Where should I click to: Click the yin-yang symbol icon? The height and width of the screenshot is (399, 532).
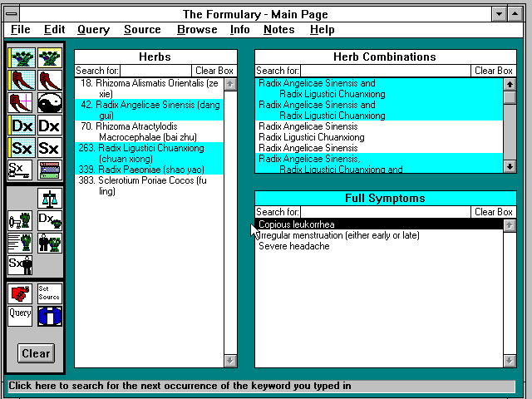tap(50, 103)
